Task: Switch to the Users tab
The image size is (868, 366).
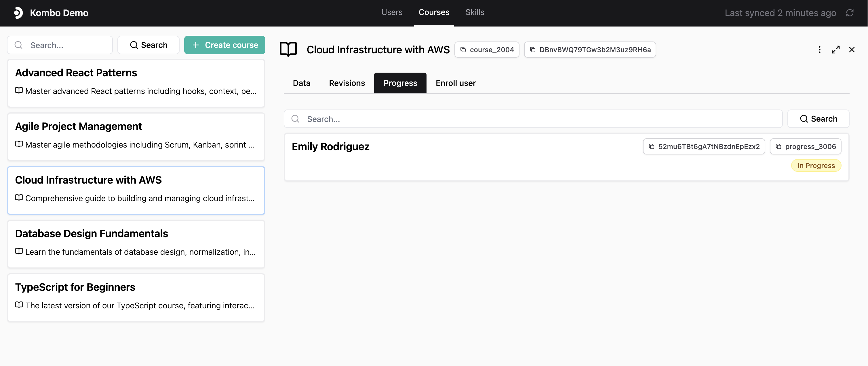Action: (391, 12)
